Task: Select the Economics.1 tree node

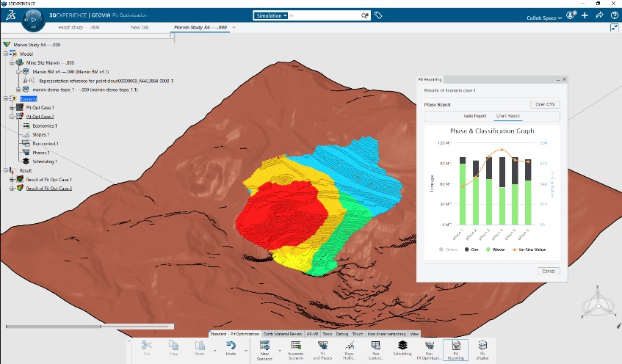Action: pyautogui.click(x=40, y=125)
